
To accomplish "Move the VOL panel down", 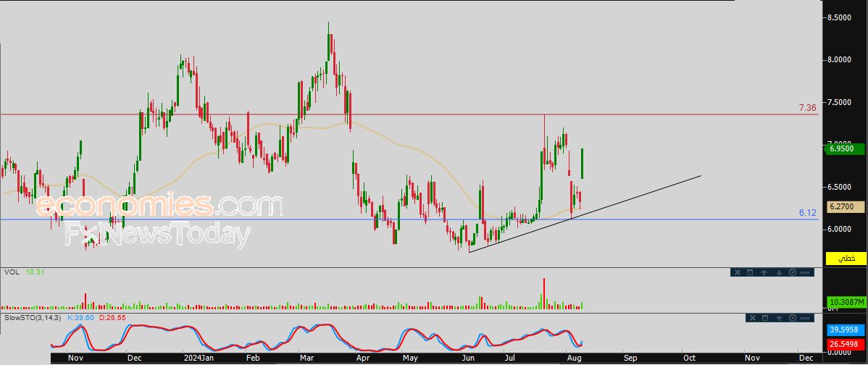I will (x=779, y=272).
